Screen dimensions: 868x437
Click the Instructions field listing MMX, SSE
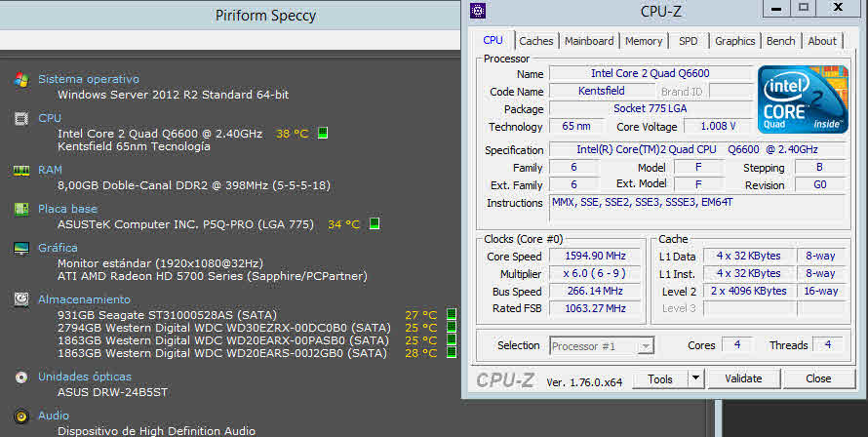click(697, 209)
